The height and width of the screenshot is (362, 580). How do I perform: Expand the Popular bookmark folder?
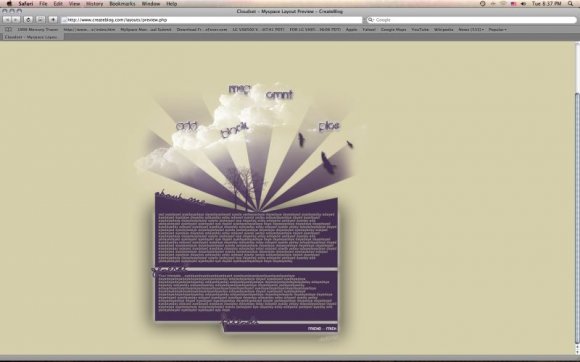(x=498, y=29)
